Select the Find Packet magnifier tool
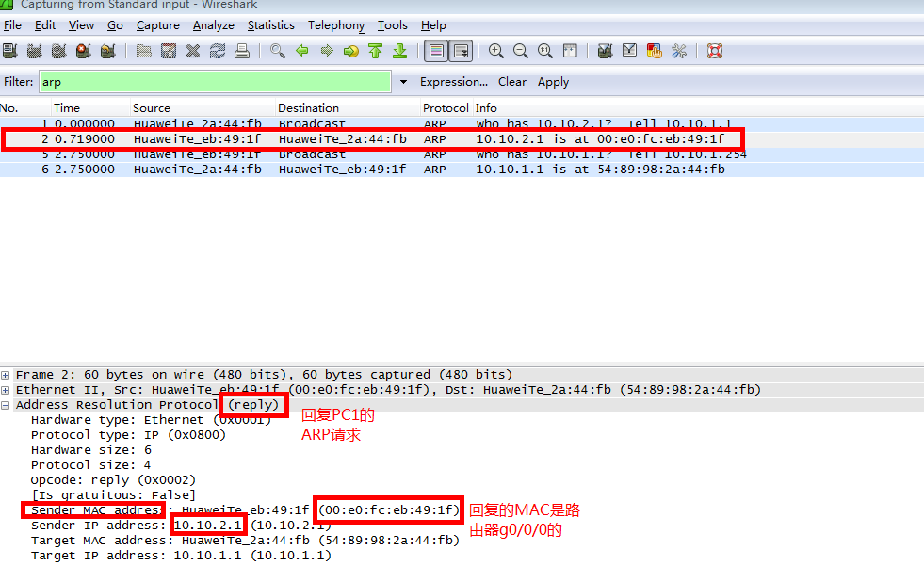The height and width of the screenshot is (566, 924). (276, 51)
